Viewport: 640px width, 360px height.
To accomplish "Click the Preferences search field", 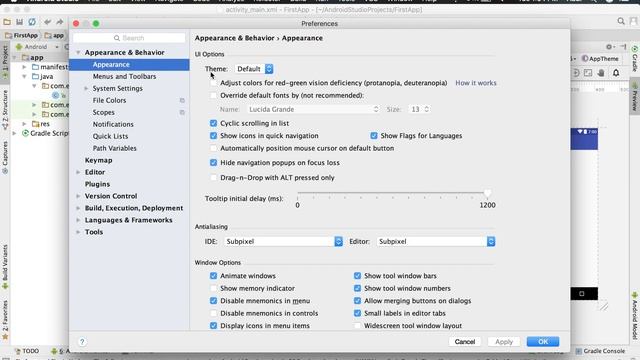I will coord(129,38).
